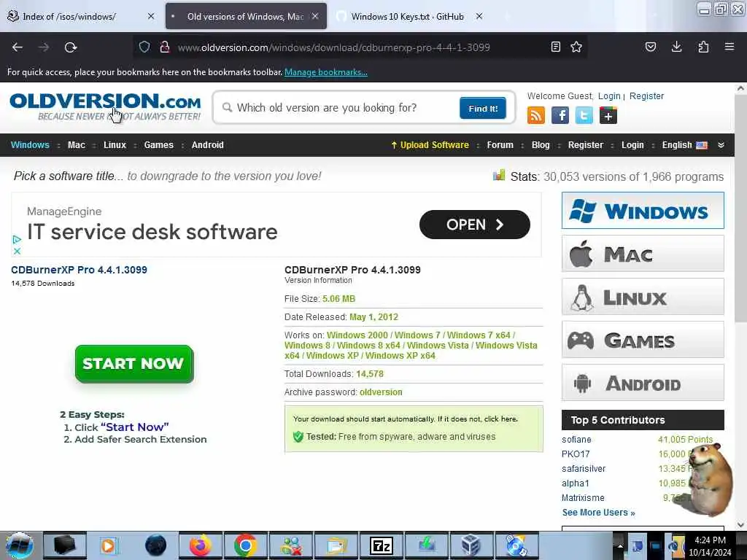
Task: Open the Android navigation item
Action: point(208,145)
